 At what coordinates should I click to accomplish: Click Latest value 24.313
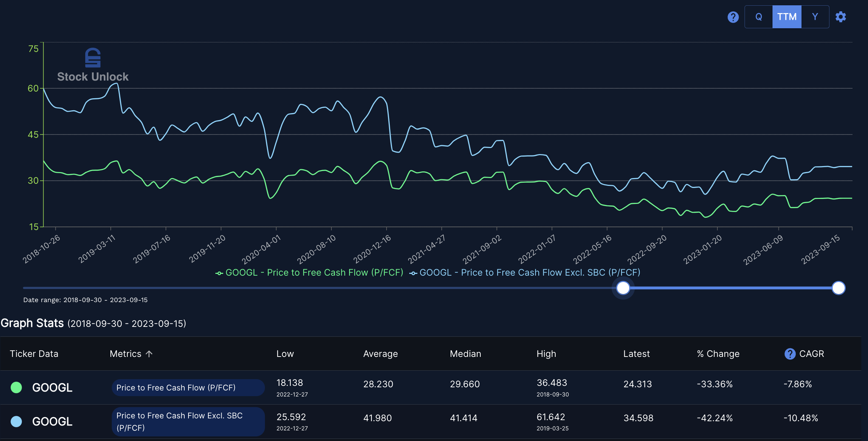(x=638, y=384)
